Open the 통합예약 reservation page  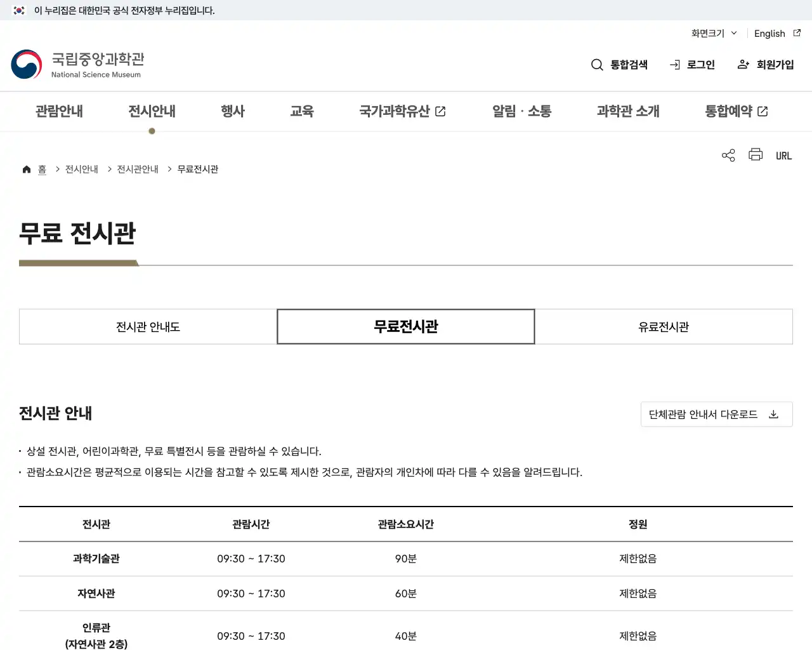click(736, 111)
